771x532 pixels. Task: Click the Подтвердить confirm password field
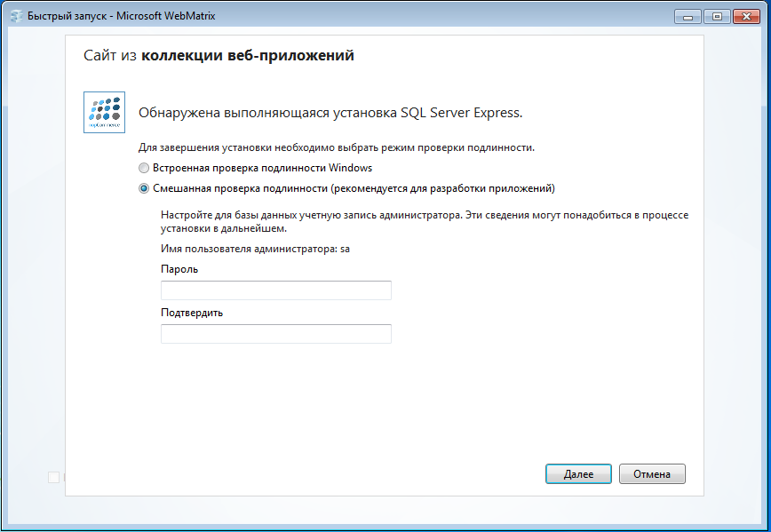point(276,334)
